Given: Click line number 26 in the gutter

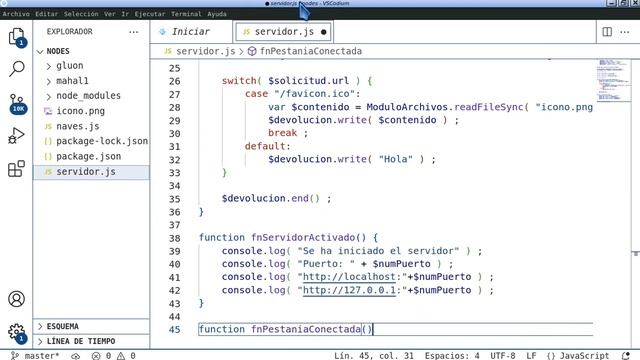Looking at the screenshot, I should pyautogui.click(x=175, y=81).
